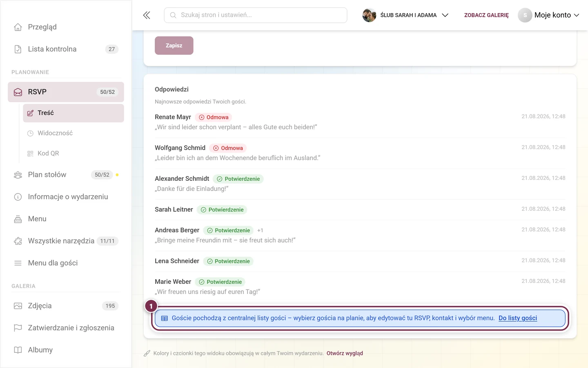
Task: Click the Moje konto avatar circle
Action: [x=525, y=15]
